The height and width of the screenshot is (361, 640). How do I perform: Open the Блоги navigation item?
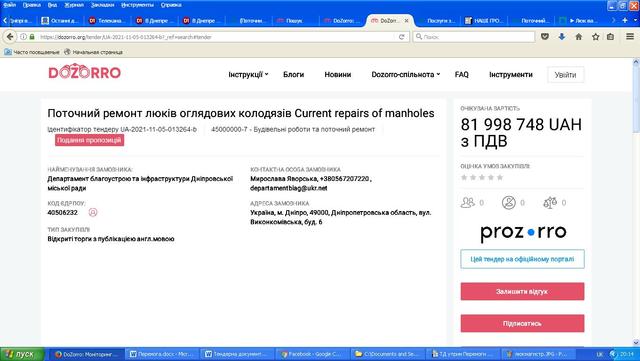coord(293,74)
